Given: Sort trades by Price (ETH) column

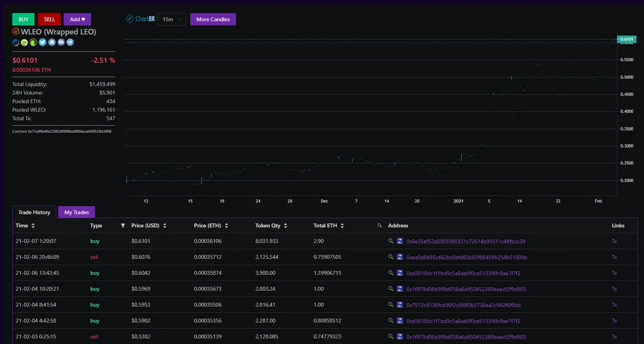Looking at the screenshot, I should click(226, 226).
